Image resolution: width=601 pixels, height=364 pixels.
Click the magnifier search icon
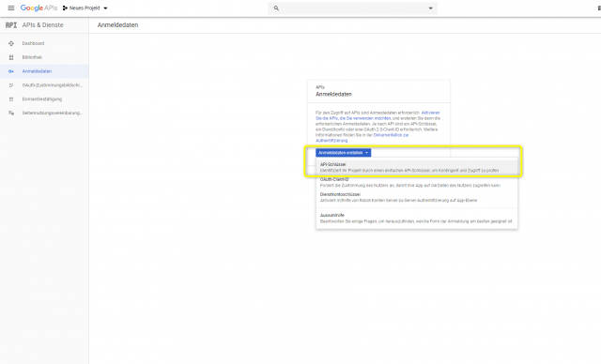tap(276, 8)
